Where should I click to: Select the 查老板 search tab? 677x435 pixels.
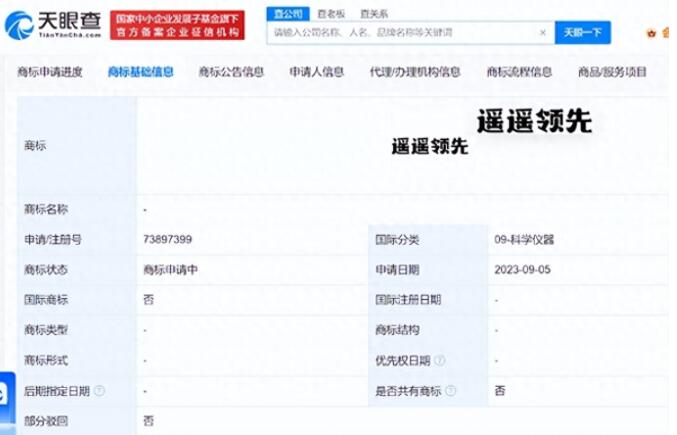coord(331,14)
